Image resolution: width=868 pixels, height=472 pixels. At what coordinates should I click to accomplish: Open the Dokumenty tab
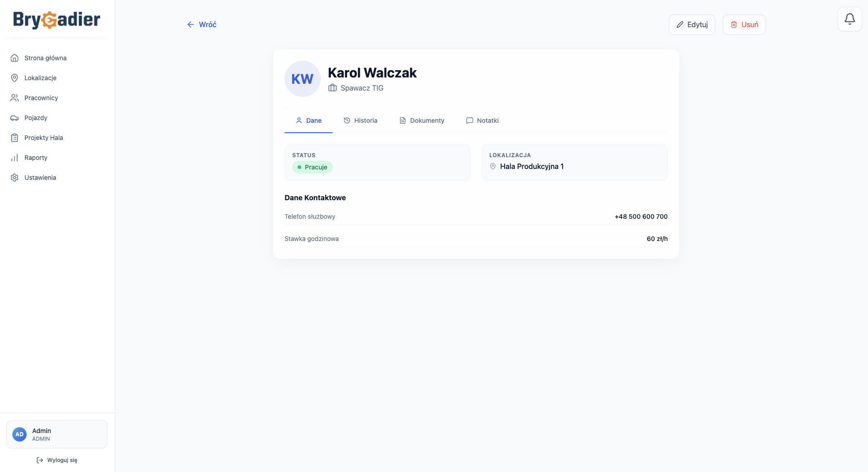(x=422, y=120)
